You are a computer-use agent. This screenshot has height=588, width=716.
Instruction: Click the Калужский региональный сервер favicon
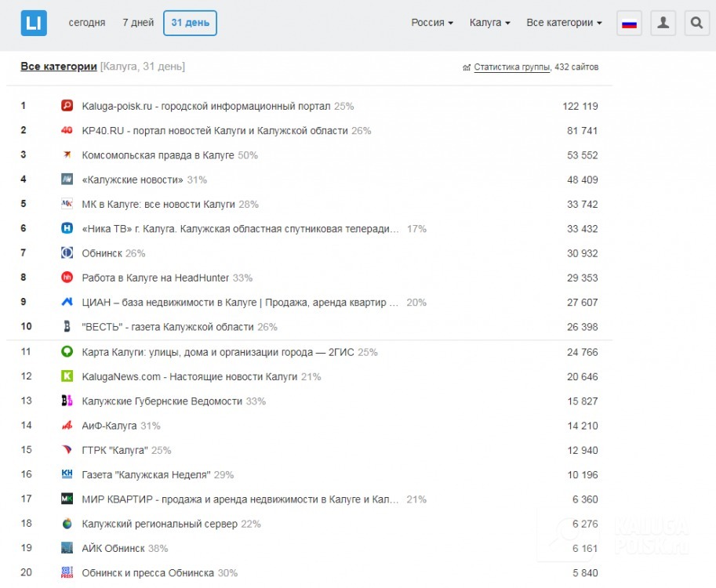pos(67,524)
